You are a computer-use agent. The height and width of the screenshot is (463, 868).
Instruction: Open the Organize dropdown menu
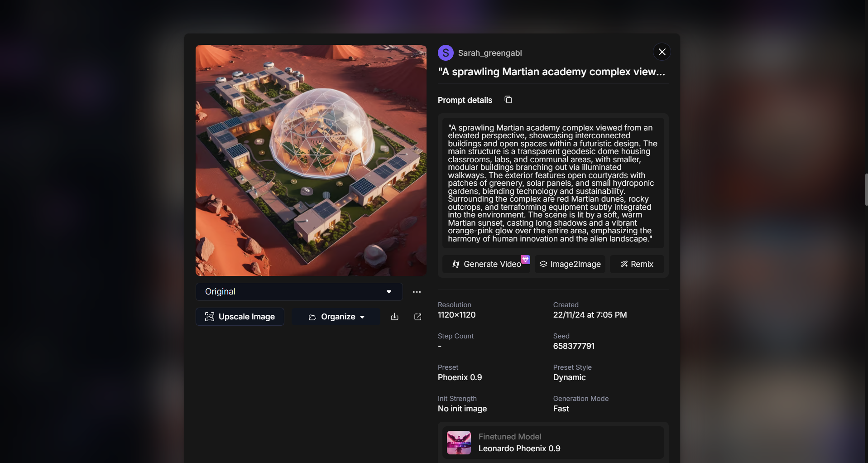(x=336, y=317)
